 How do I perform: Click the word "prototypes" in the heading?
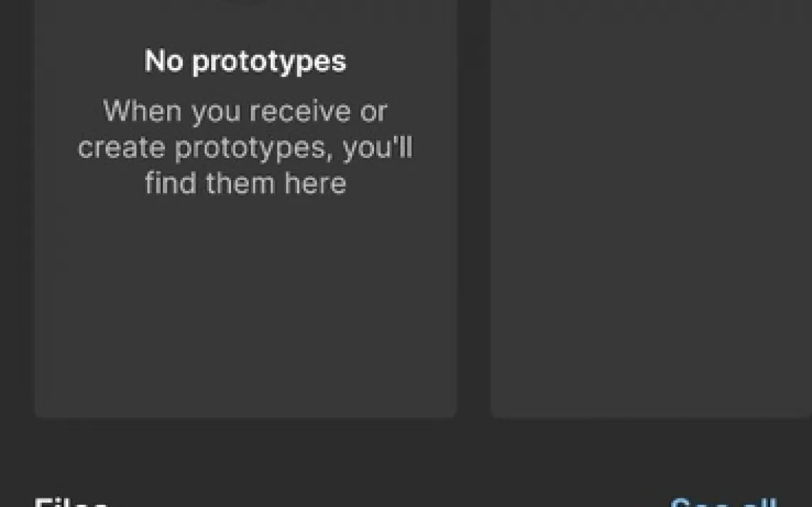point(269,62)
